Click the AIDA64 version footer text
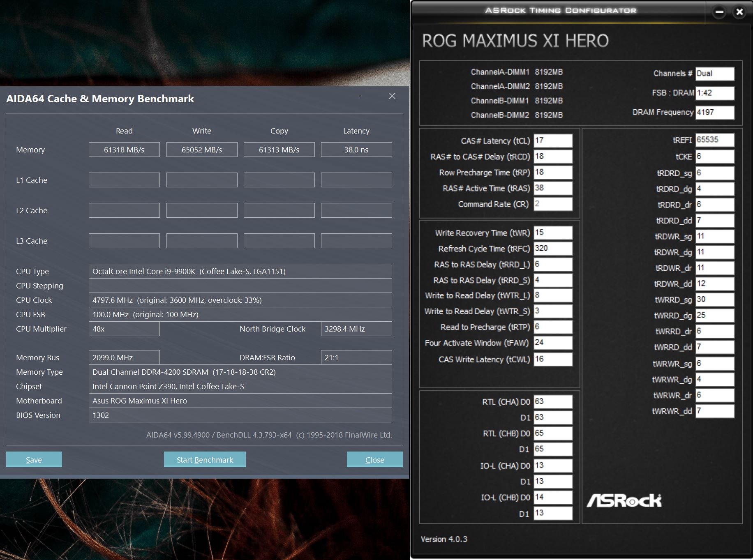Image resolution: width=753 pixels, height=560 pixels. pos(269,435)
